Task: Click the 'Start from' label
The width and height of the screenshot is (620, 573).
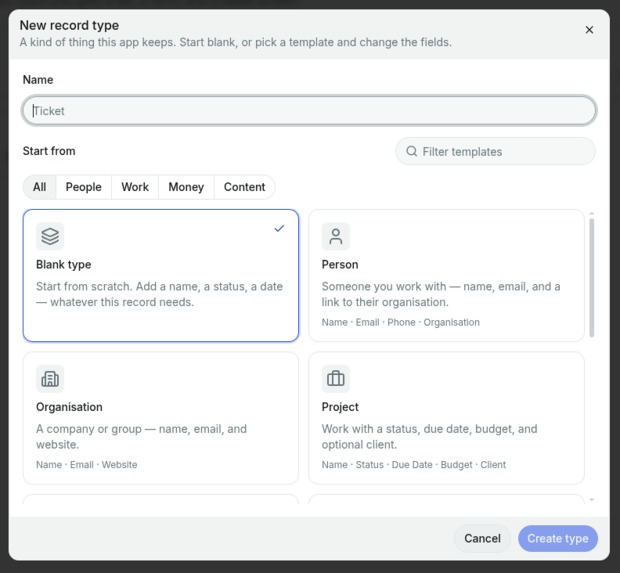Action: (x=49, y=151)
